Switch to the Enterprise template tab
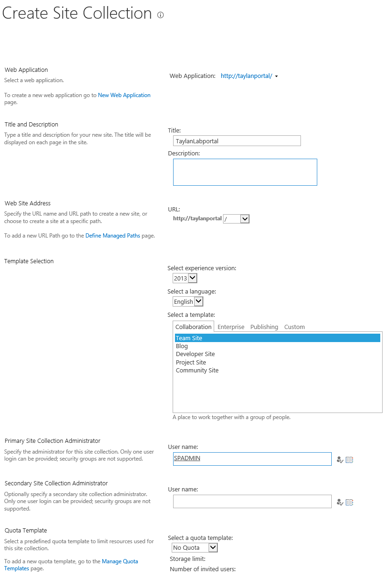Image resolution: width=384 pixels, height=588 pixels. click(x=231, y=327)
